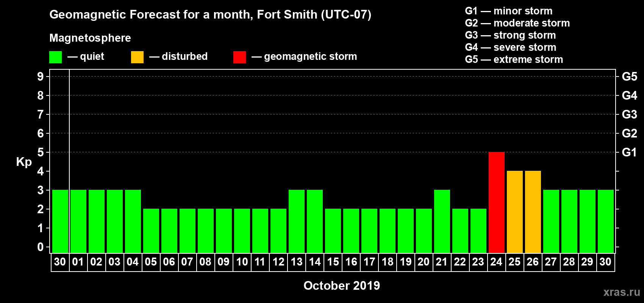Viewport: 644px width, 303px height.
Task: Click 'G3 — strong storm' legend text
Action: click(x=510, y=35)
